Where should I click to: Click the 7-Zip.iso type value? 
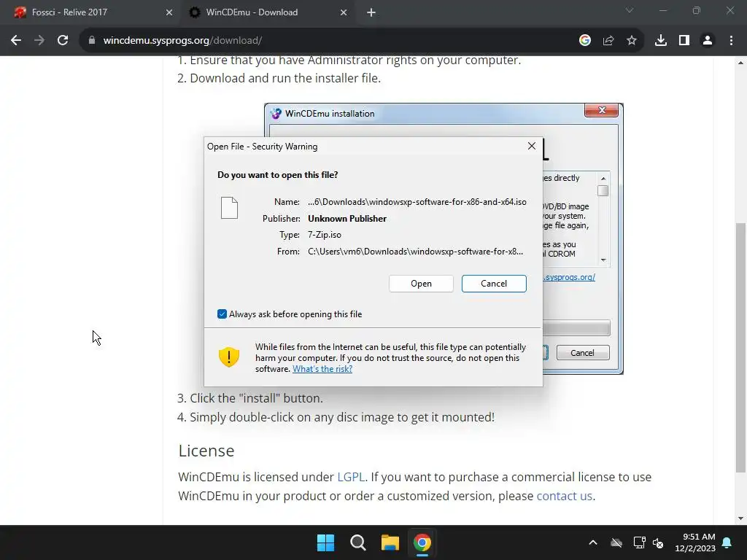tap(325, 235)
